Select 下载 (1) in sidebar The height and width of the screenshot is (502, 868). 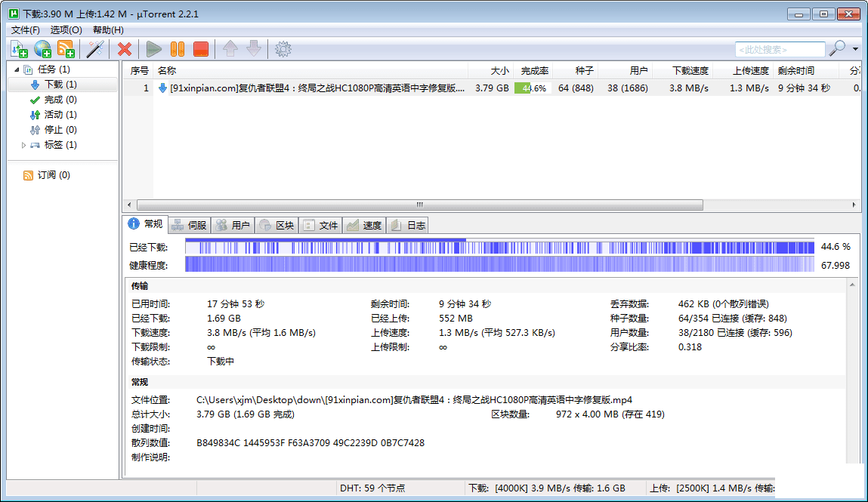pyautogui.click(x=61, y=84)
